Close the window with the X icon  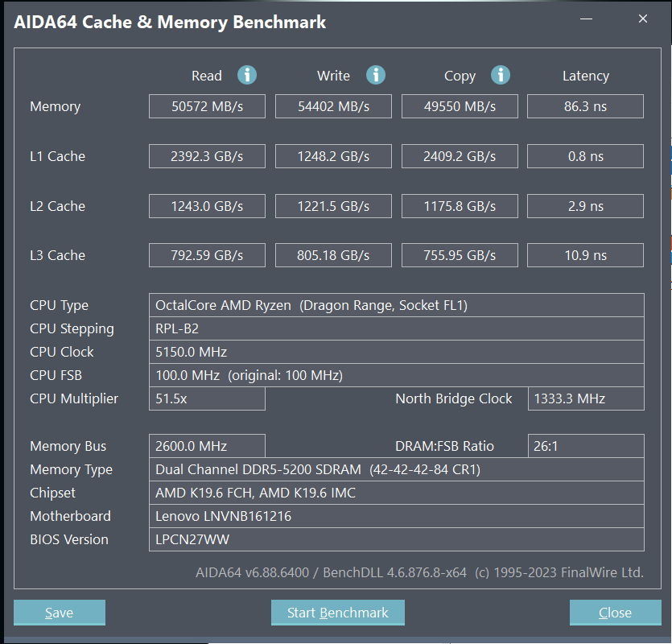click(642, 19)
